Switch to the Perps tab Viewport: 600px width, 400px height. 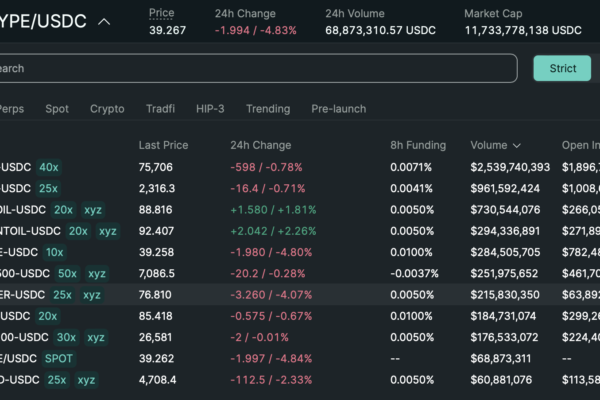pos(10,109)
